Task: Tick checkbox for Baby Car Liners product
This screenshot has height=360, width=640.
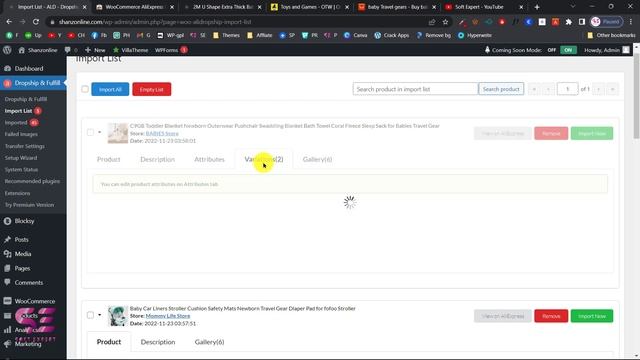Action: pos(90,315)
